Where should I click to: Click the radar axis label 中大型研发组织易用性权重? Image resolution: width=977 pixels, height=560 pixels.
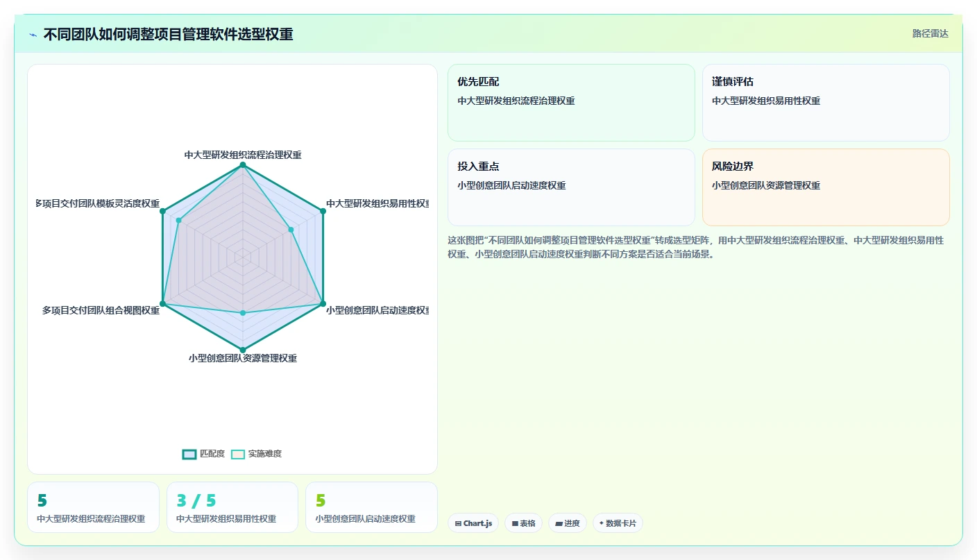377,203
